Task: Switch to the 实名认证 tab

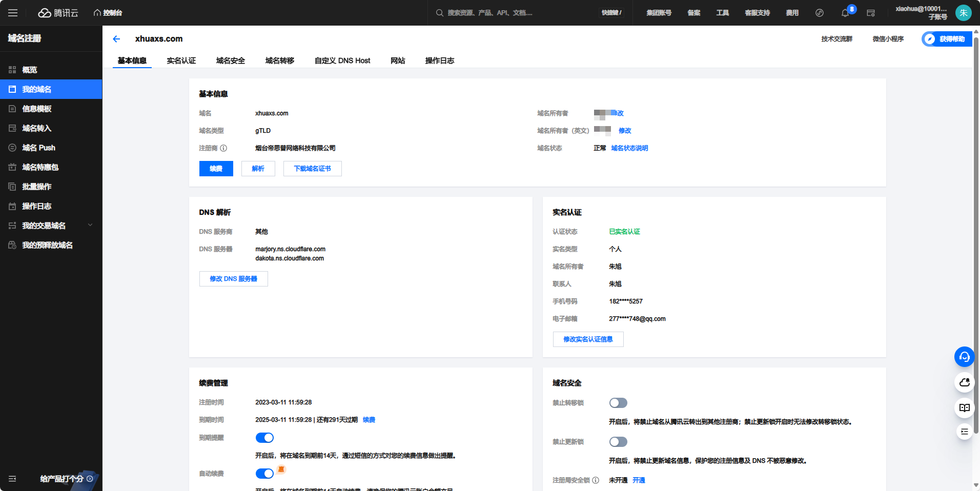Action: [181, 60]
